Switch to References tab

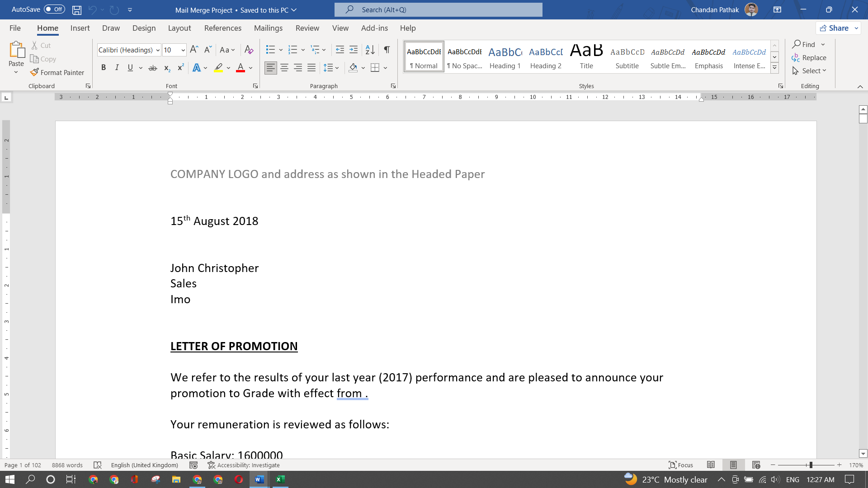[223, 28]
